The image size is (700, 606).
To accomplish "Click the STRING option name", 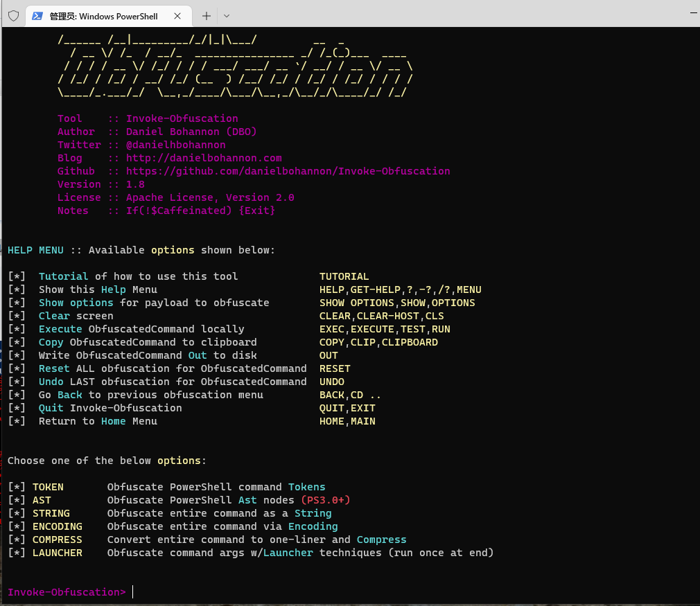I will tap(51, 513).
